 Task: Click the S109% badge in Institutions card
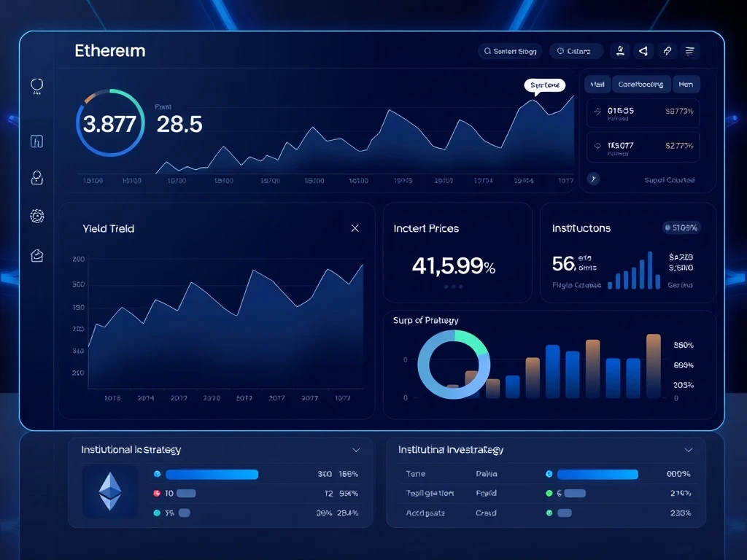681,227
